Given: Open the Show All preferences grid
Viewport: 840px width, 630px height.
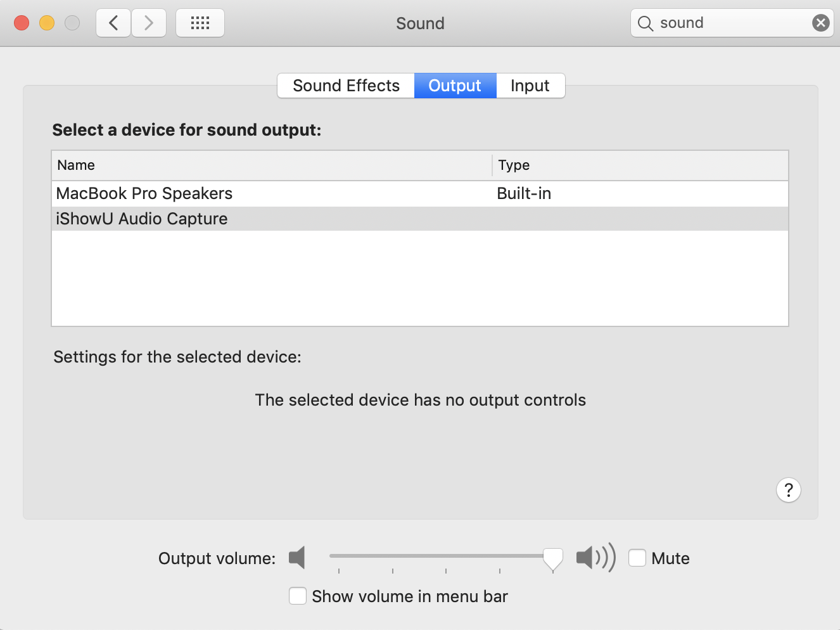Looking at the screenshot, I should 200,23.
